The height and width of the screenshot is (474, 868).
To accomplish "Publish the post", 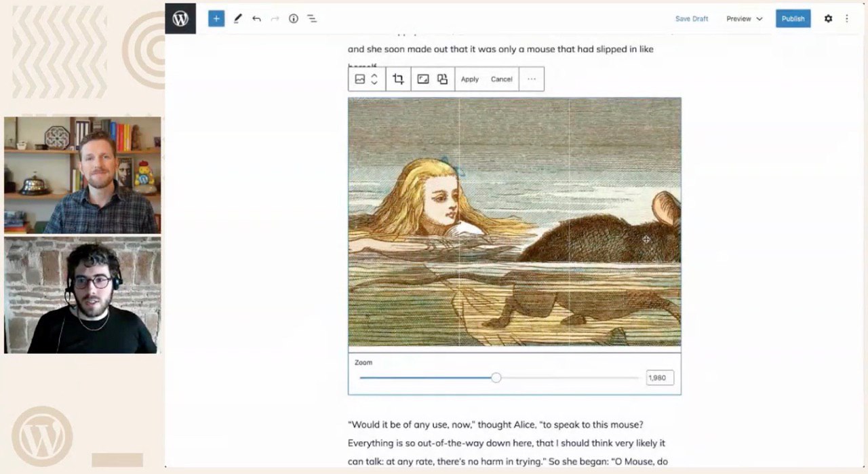I will [x=793, y=19].
